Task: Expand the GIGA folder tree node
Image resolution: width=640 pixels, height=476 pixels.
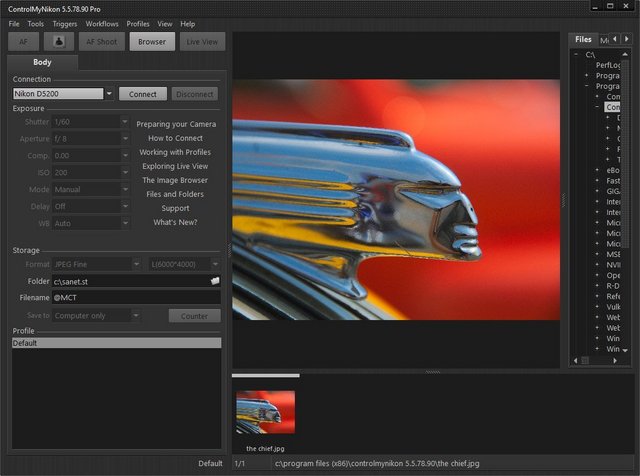Action: [x=597, y=191]
